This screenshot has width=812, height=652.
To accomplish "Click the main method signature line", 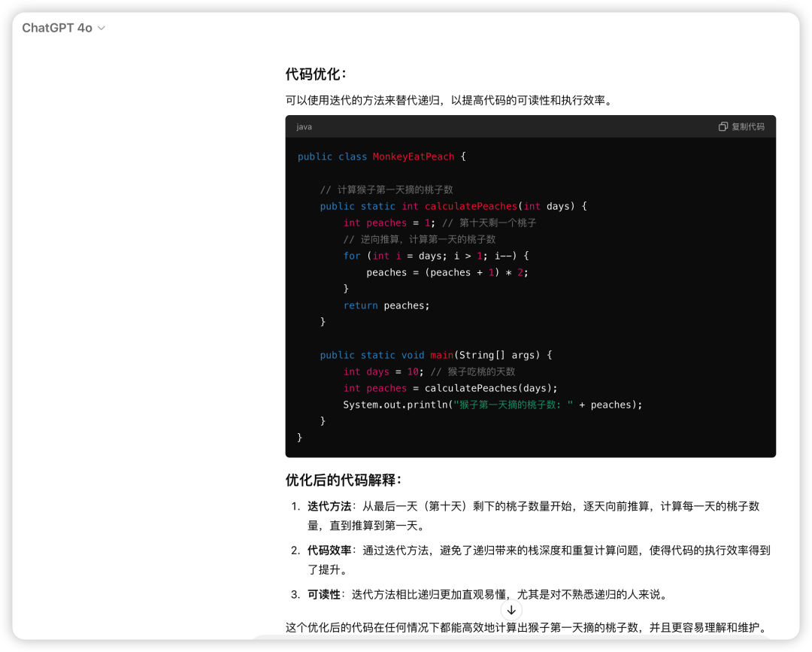I will (436, 355).
